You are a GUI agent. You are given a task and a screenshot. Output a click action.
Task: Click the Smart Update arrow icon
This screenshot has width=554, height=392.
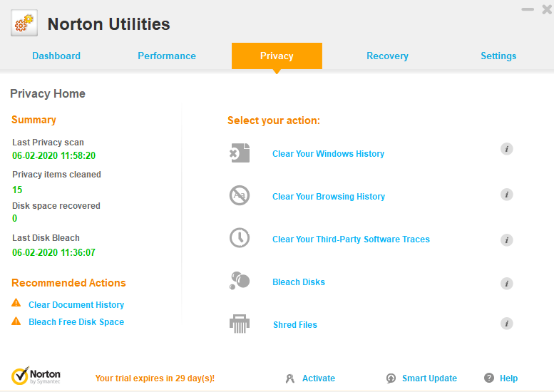[391, 378]
